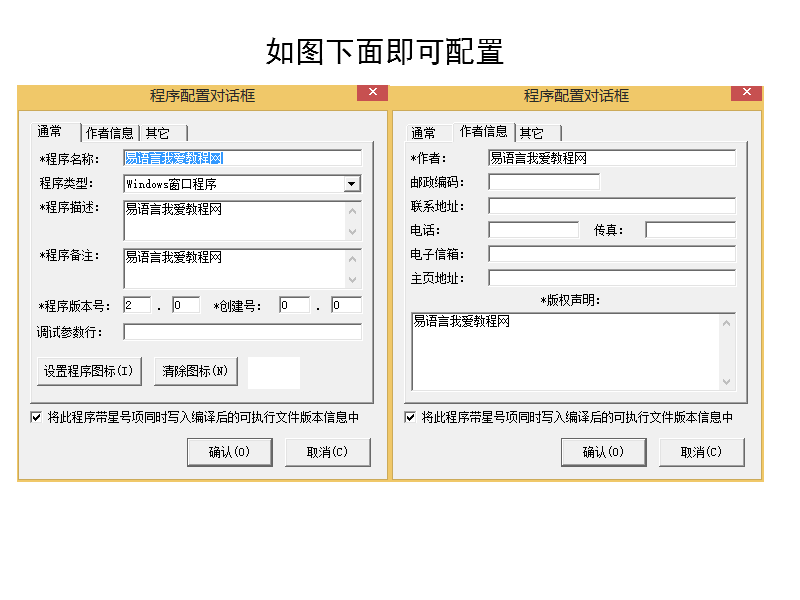
Task: Close the left 程序配置对话框 window
Action: [x=373, y=92]
